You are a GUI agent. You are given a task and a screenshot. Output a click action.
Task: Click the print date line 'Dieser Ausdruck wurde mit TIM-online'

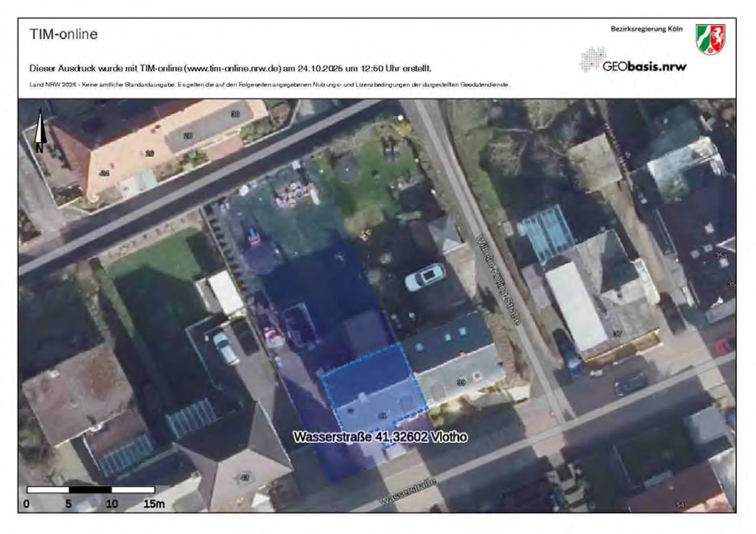230,68
